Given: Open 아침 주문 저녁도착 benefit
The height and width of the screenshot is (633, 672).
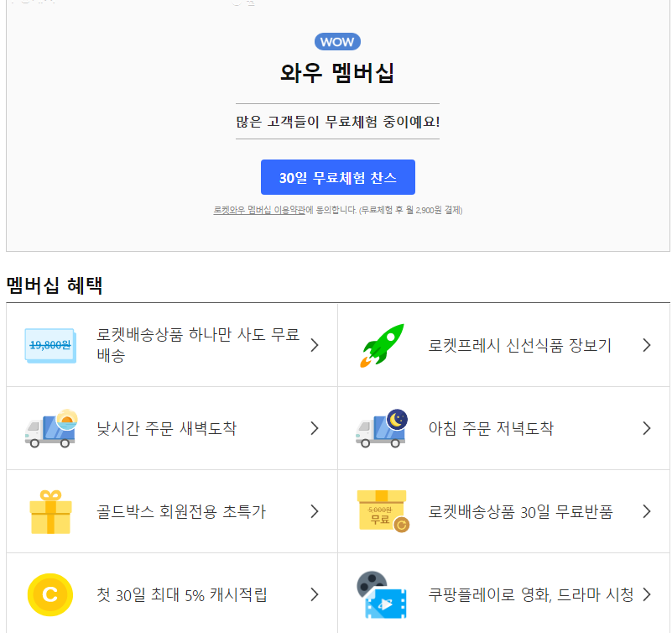Looking at the screenshot, I should point(504,428).
